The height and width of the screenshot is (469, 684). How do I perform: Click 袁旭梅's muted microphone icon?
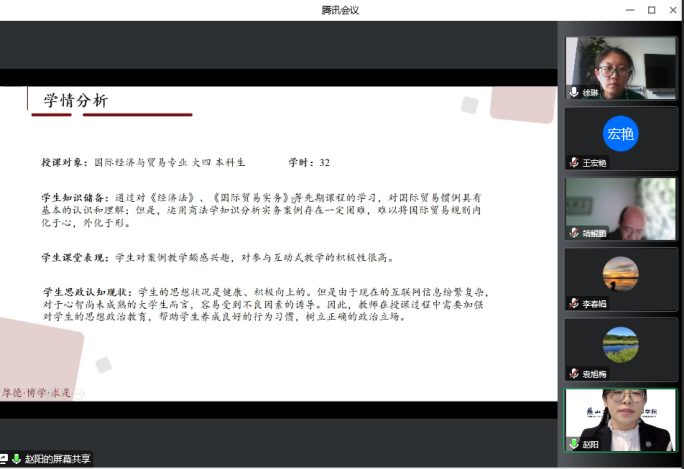tap(574, 374)
